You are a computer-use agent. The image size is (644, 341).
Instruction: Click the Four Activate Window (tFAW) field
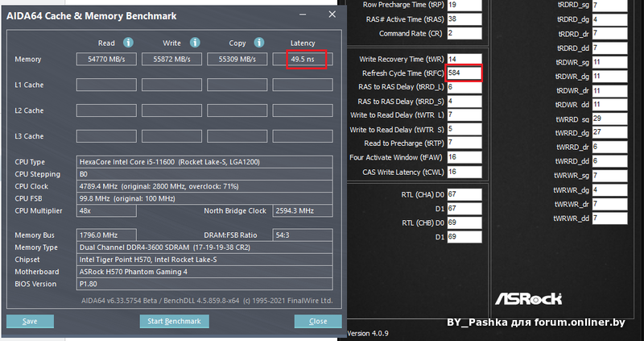(x=464, y=157)
